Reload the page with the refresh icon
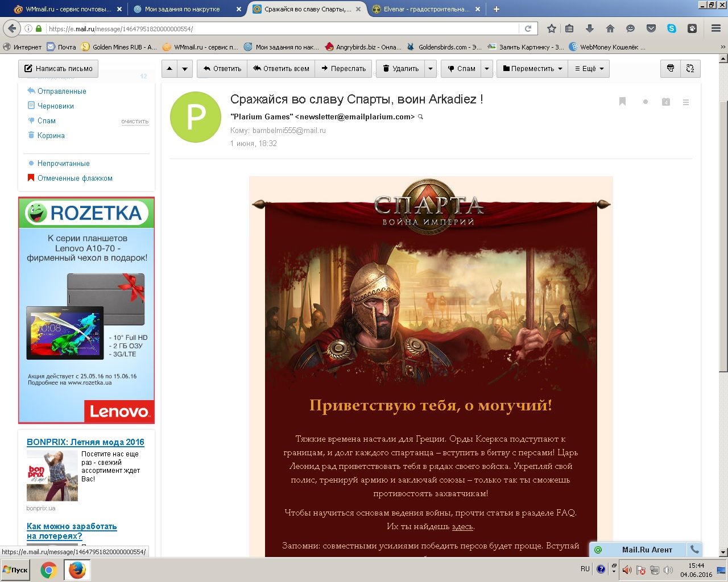 [x=528, y=28]
